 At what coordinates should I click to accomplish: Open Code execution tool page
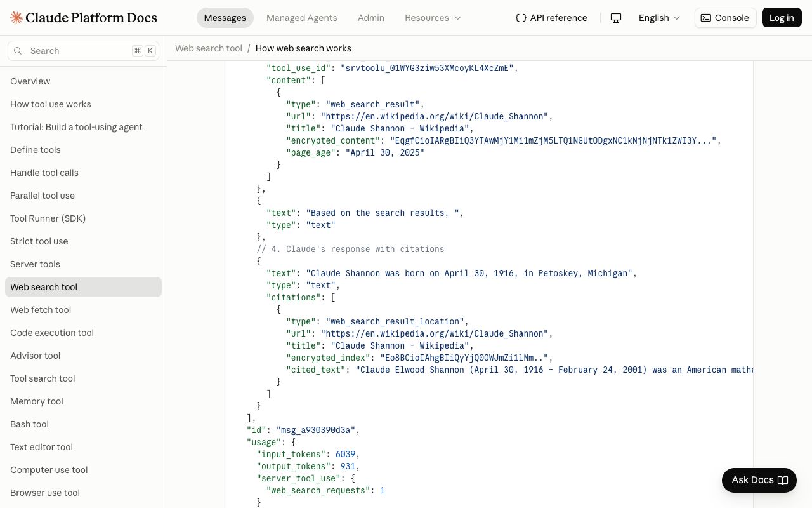(83, 333)
